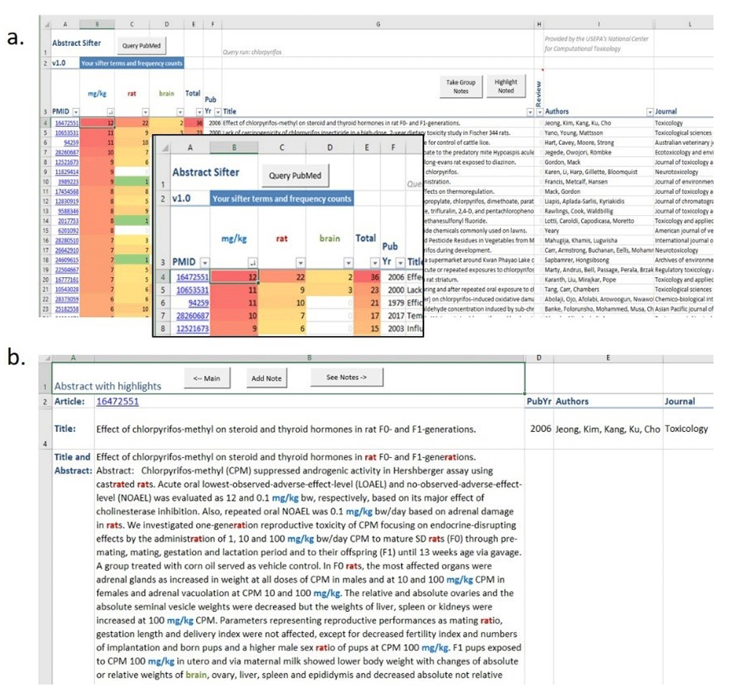Open PMID link 24609615
729x700 pixels.
[x=67, y=260]
